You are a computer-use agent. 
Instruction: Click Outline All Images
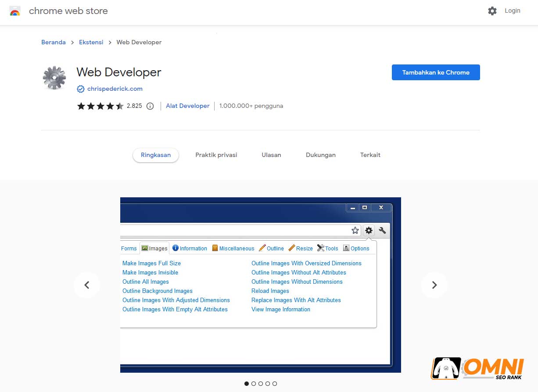pyautogui.click(x=146, y=282)
